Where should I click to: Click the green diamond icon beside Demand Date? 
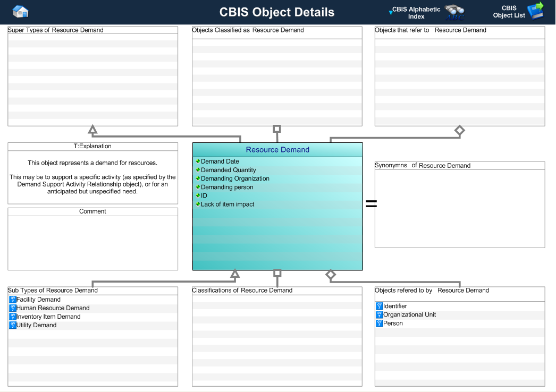click(x=198, y=161)
